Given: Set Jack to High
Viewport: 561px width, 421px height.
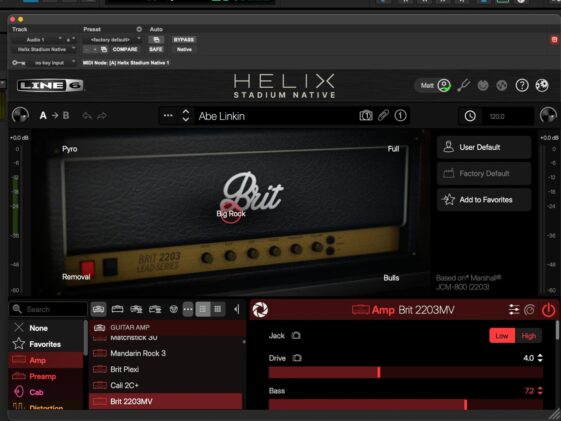Looking at the screenshot, I should pyautogui.click(x=528, y=336).
